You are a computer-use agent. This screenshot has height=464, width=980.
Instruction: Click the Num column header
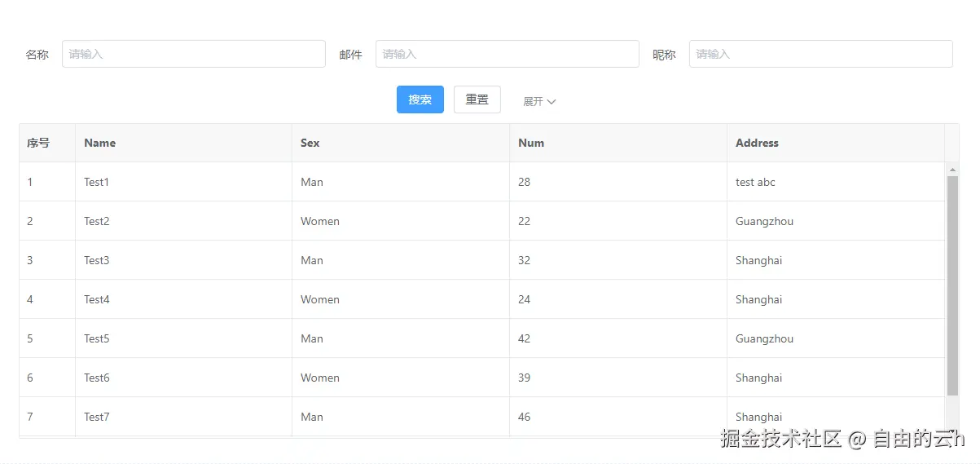tap(531, 143)
